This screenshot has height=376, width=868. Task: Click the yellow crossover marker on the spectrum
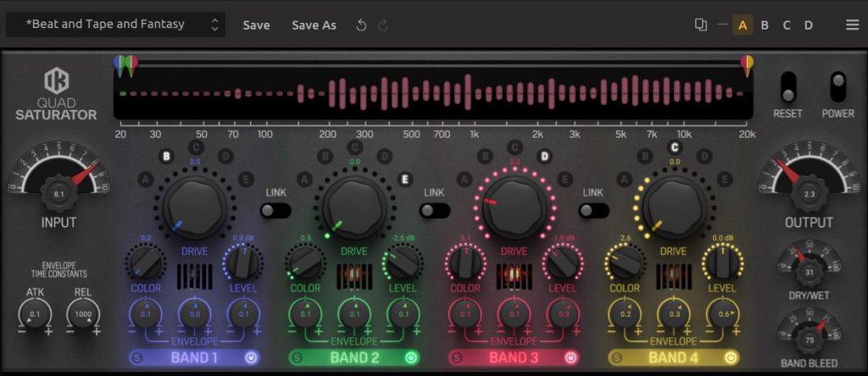click(x=746, y=63)
